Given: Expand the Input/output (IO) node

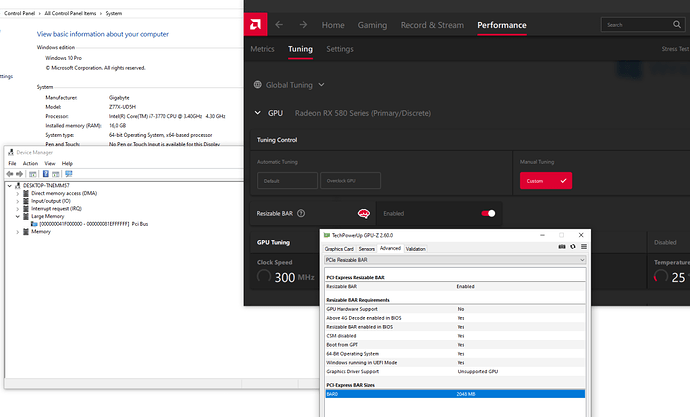Looking at the screenshot, I should (x=18, y=201).
